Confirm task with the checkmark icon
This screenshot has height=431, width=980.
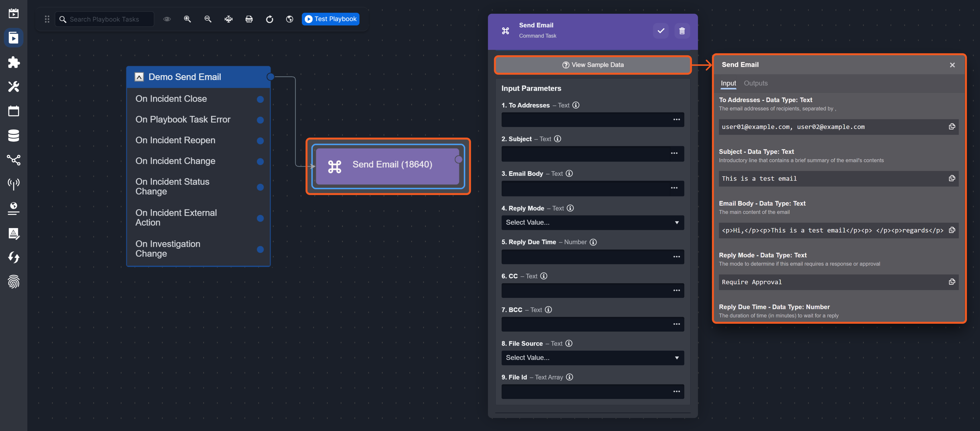pos(661,31)
